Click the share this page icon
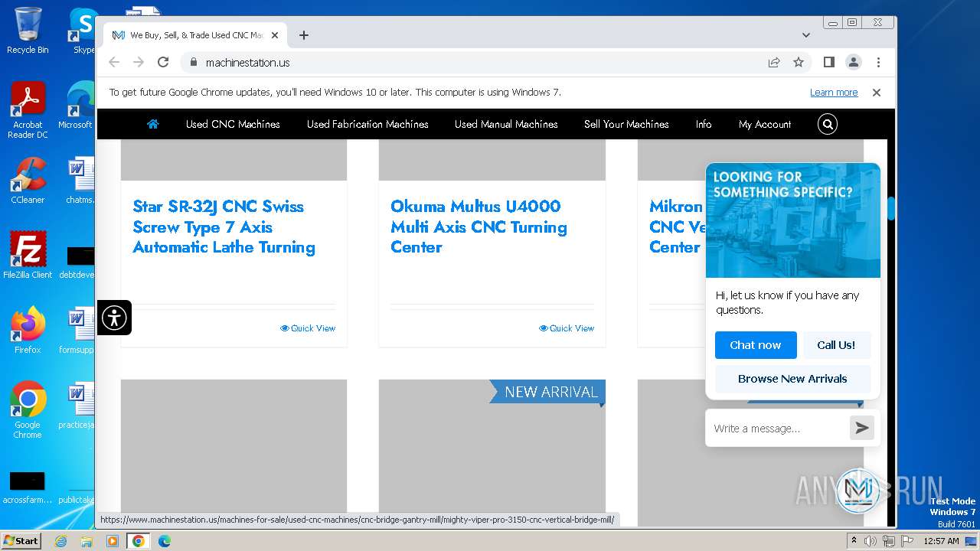 (x=774, y=62)
